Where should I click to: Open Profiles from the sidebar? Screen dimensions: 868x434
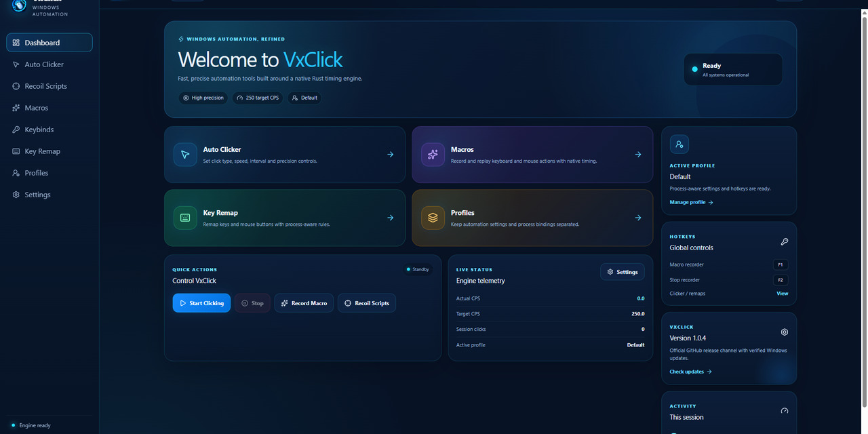tap(50, 173)
